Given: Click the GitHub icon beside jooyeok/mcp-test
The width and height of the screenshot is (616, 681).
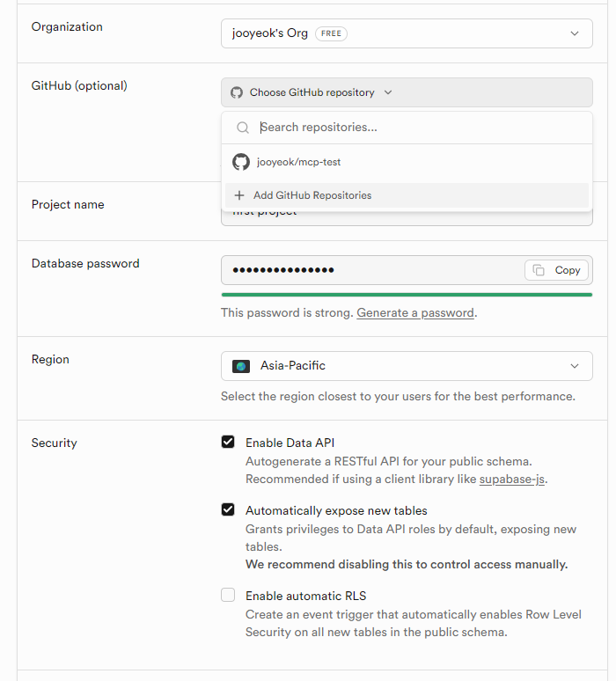Looking at the screenshot, I should tap(241, 162).
